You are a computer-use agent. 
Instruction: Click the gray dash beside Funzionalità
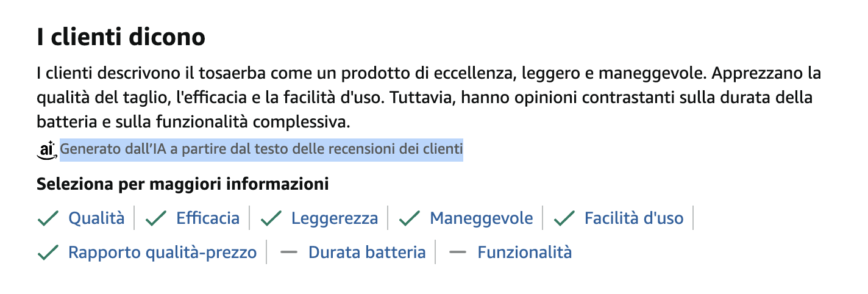coord(457,253)
